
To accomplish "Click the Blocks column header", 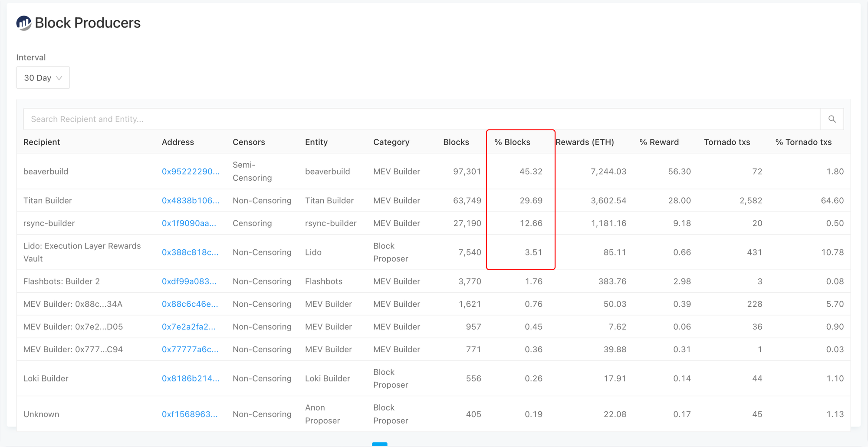I will (x=456, y=142).
